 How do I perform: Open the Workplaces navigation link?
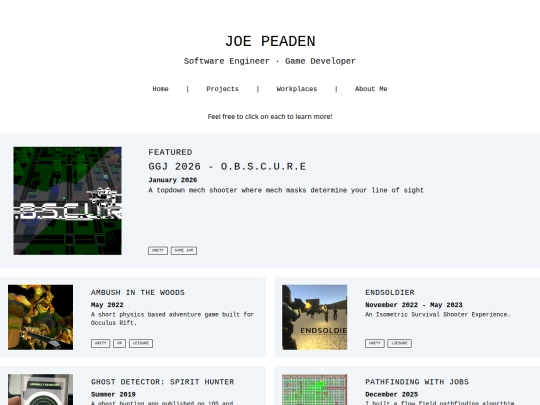click(297, 89)
